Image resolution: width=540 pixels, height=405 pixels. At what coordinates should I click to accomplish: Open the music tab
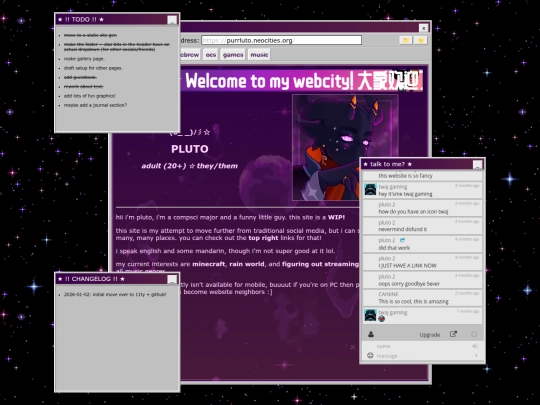point(259,55)
